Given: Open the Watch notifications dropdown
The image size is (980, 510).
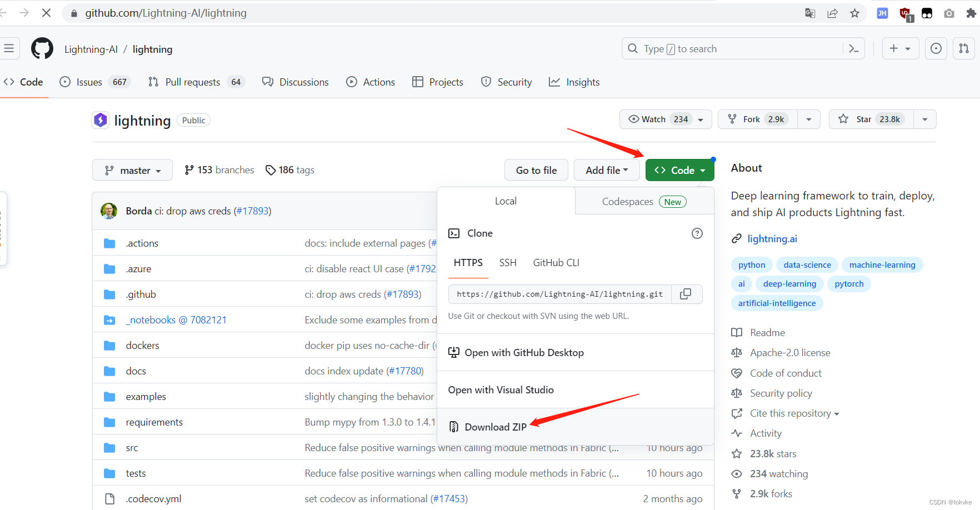Looking at the screenshot, I should 666,119.
